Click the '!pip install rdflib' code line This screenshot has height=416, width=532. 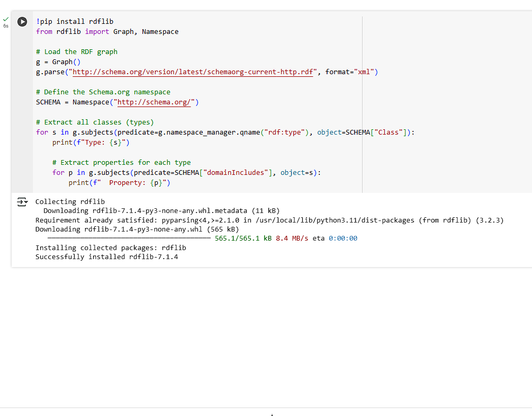pos(75,21)
